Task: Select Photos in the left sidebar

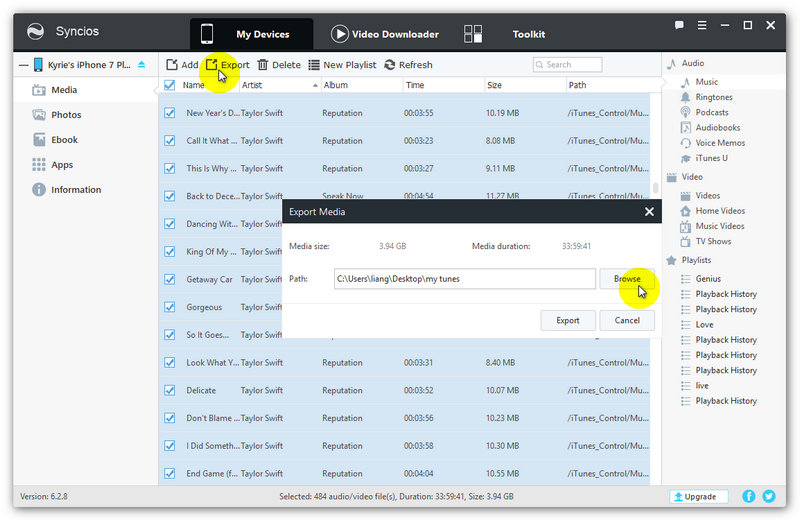Action: (86, 115)
